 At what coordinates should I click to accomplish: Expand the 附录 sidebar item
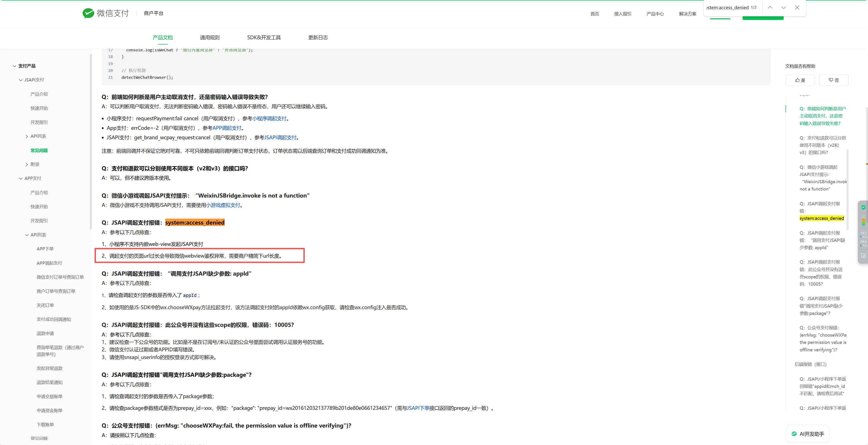(x=27, y=164)
